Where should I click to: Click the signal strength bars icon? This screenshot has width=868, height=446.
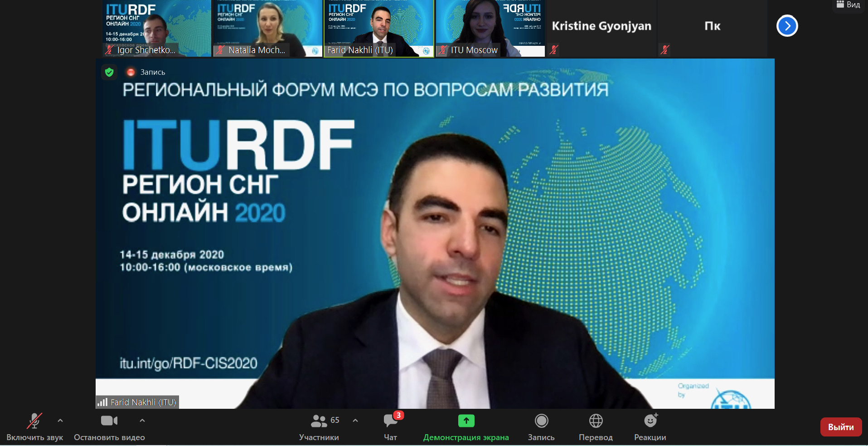point(102,402)
